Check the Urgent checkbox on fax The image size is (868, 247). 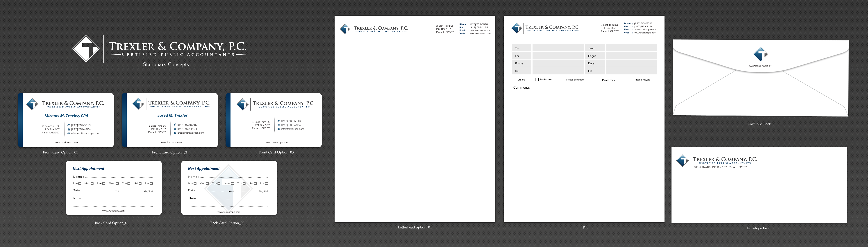click(515, 80)
